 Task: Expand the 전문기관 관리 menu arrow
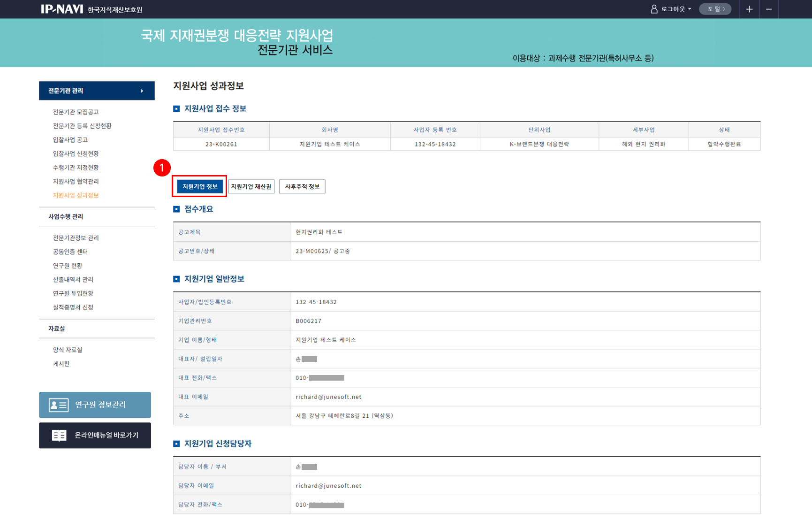pyautogui.click(x=142, y=91)
